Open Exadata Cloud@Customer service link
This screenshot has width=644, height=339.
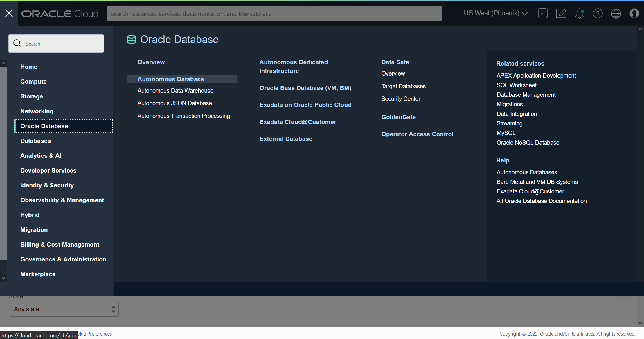click(x=298, y=122)
